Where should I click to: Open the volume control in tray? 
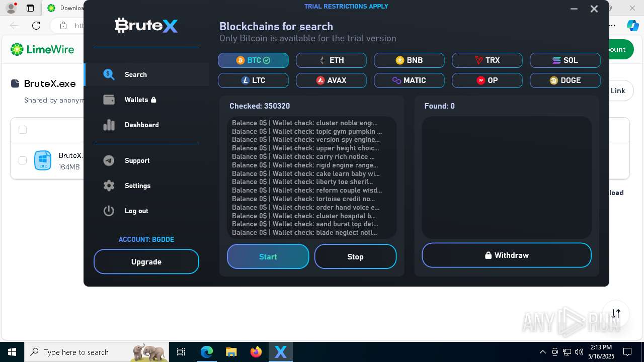[x=579, y=352]
